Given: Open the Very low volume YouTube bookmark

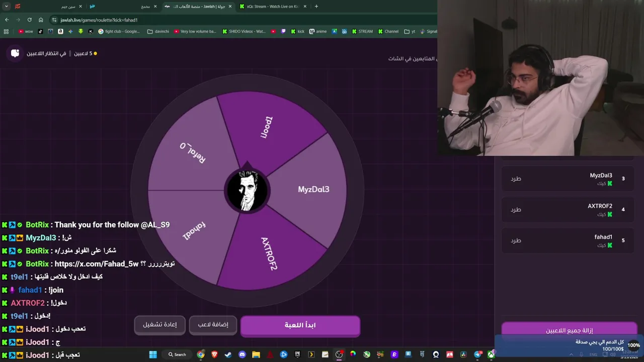Looking at the screenshot, I should click(x=195, y=31).
